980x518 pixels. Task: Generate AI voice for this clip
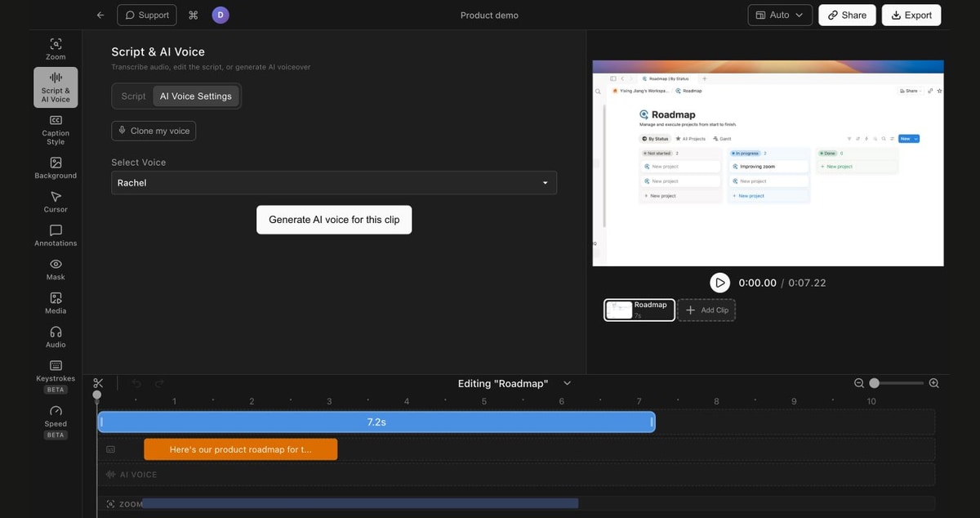coord(334,220)
